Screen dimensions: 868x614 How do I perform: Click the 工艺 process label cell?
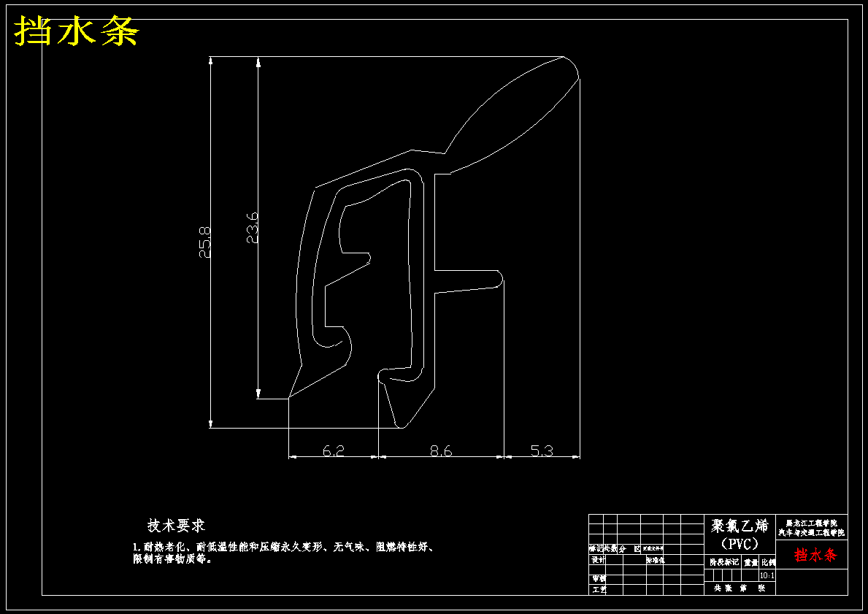coord(599,590)
